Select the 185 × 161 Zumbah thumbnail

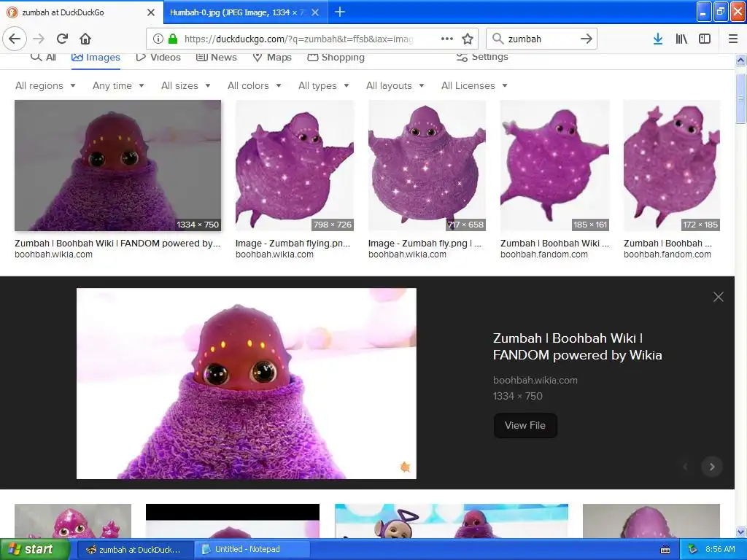click(x=554, y=166)
